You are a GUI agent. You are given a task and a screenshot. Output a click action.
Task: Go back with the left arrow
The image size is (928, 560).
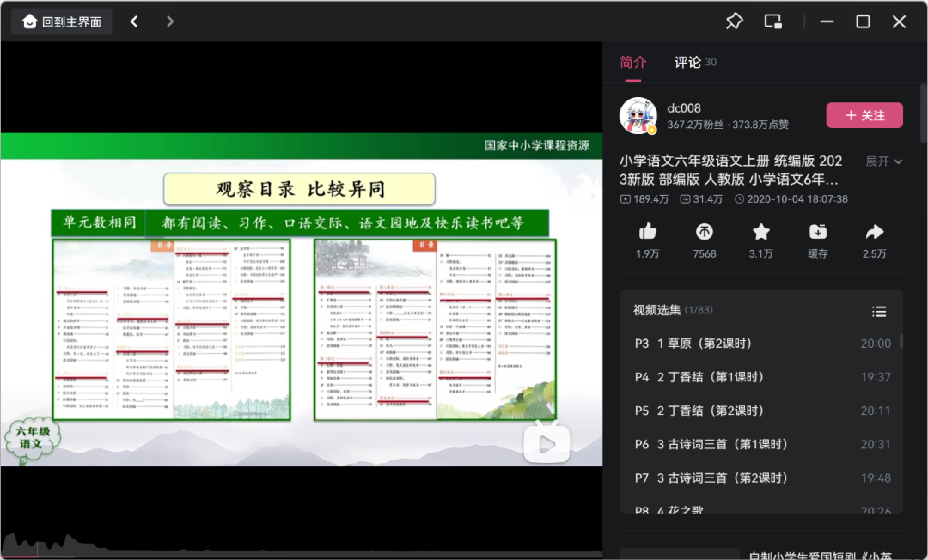(134, 21)
